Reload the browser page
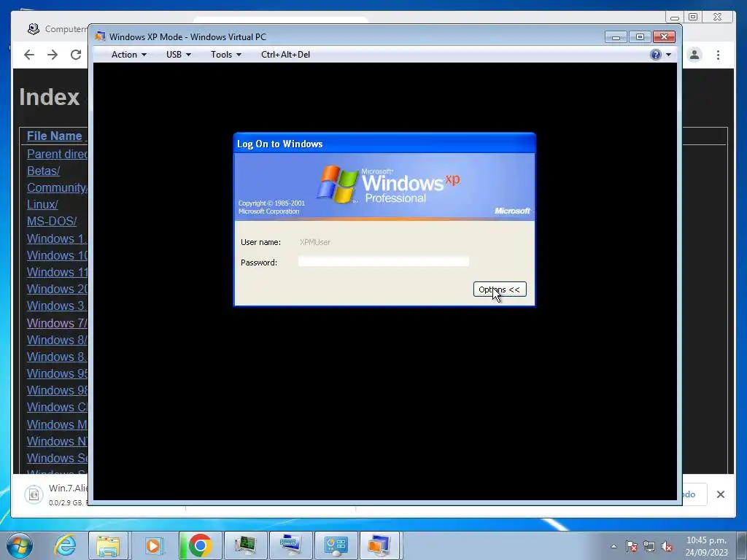The height and width of the screenshot is (560, 747). (x=76, y=55)
